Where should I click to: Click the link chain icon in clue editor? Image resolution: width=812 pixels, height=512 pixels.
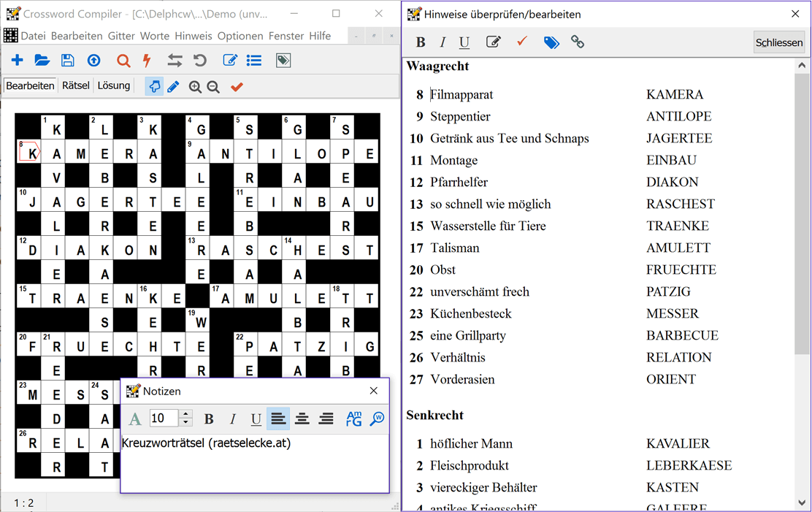(578, 42)
